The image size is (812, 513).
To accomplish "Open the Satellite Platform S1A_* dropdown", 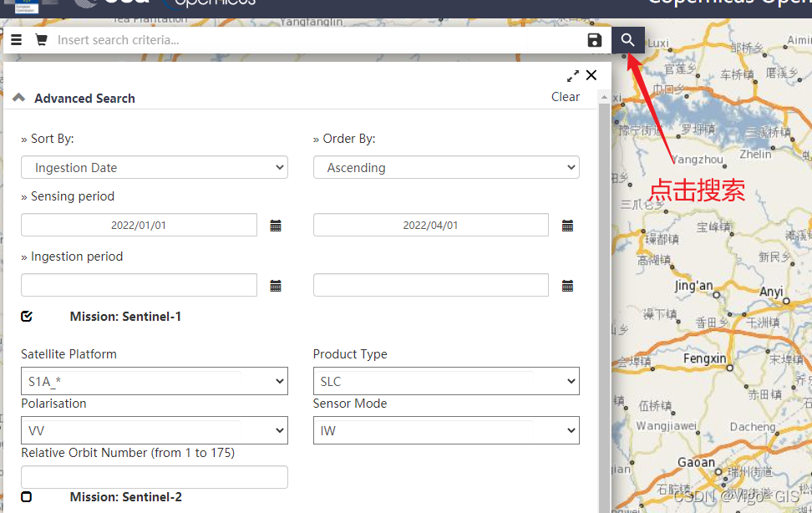I will (x=155, y=381).
